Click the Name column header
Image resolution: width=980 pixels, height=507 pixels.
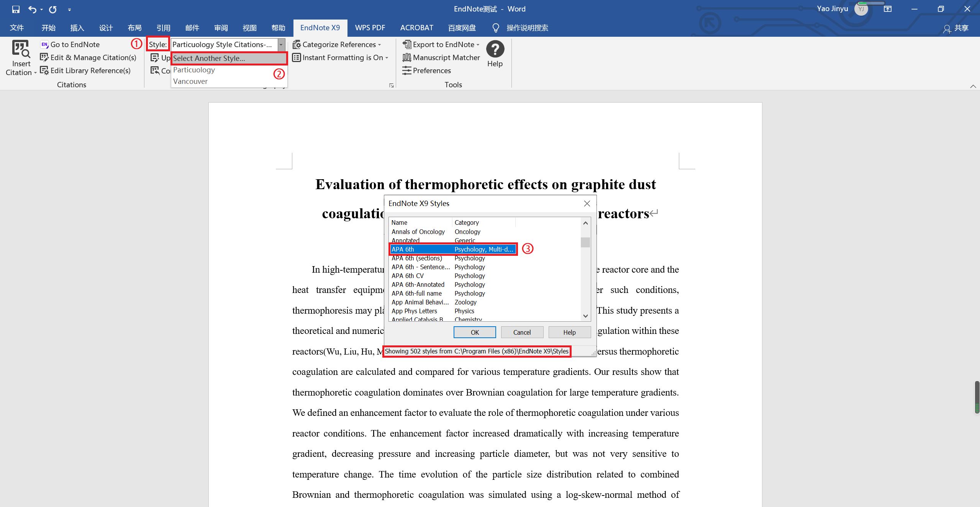tap(420, 222)
